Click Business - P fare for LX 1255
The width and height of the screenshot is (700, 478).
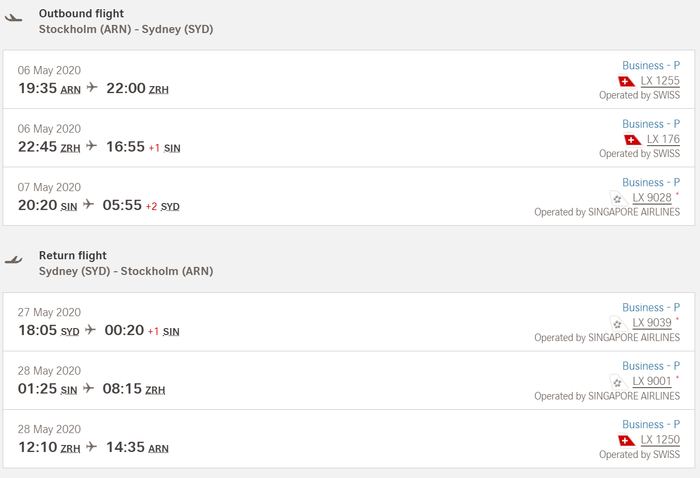click(651, 66)
